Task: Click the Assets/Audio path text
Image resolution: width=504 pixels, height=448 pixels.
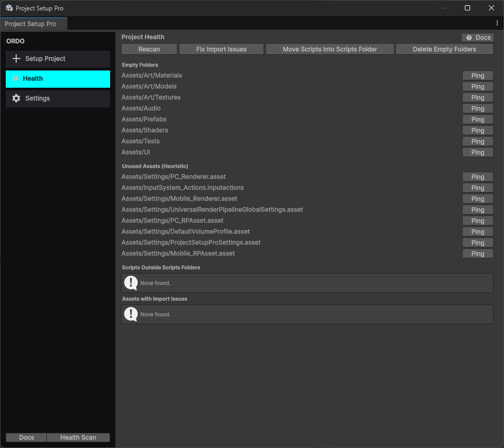Action: (x=141, y=108)
